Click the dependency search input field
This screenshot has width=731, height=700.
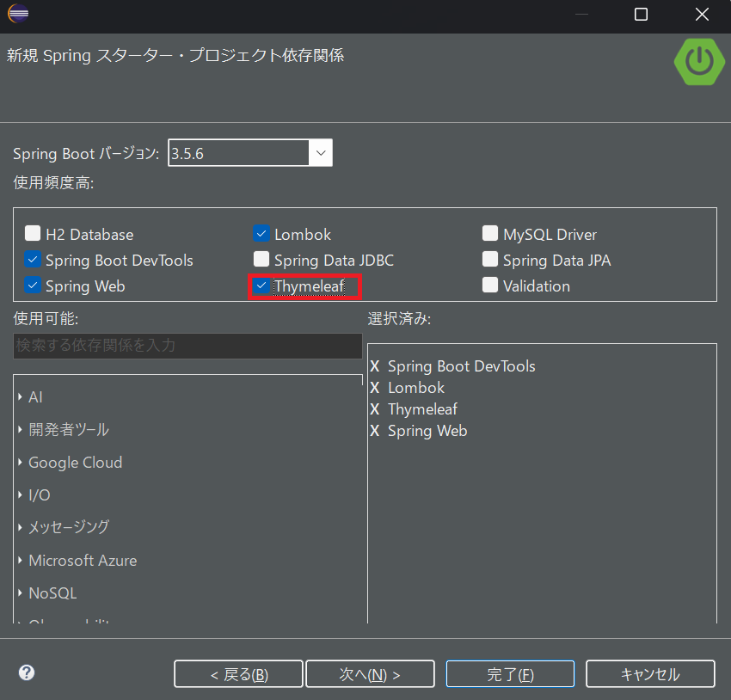click(x=187, y=346)
